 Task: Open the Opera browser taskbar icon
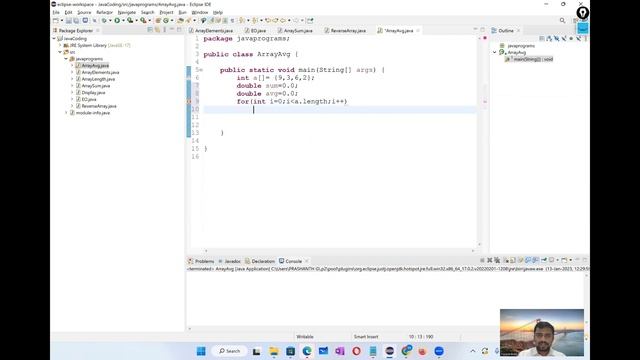point(356,351)
